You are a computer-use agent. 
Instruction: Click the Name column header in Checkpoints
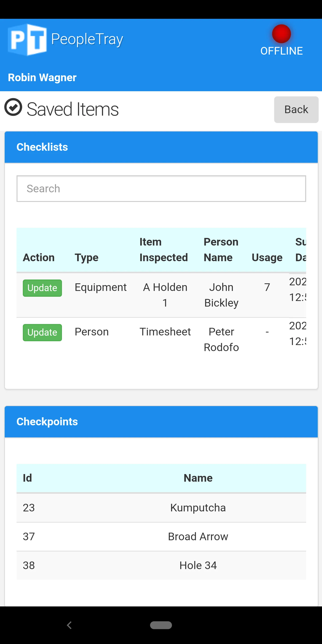point(198,478)
